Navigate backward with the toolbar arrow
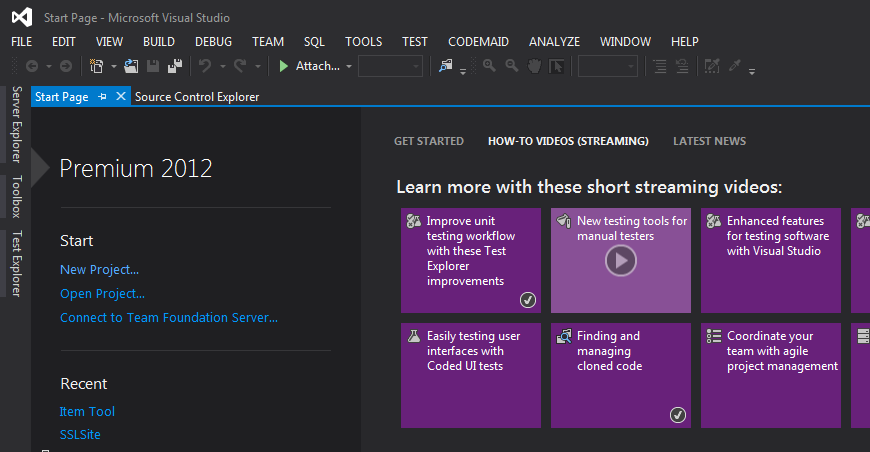The height and width of the screenshot is (452, 870). point(32,67)
